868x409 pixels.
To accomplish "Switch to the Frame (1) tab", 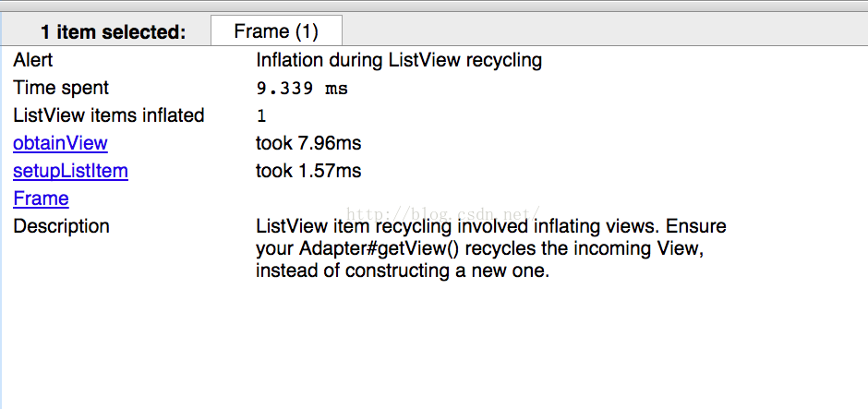I will pos(276,31).
